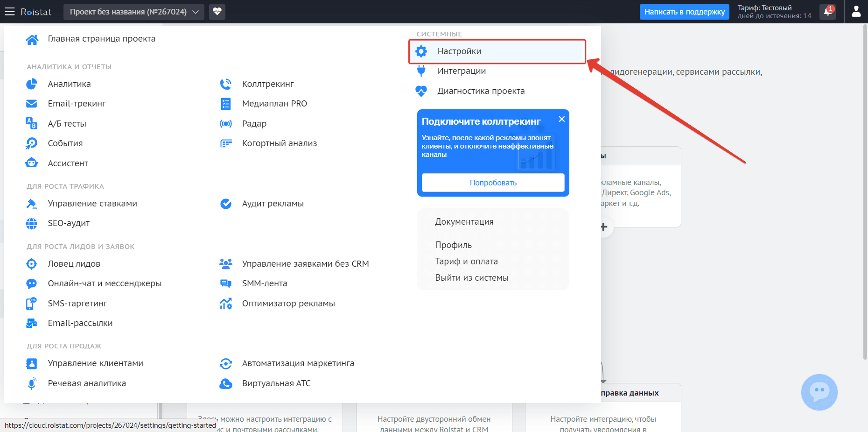Click the Интеграции plug icon

[x=421, y=71]
